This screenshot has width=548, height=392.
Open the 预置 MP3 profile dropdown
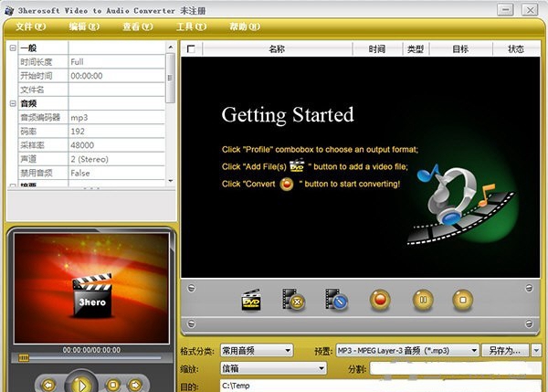point(407,350)
